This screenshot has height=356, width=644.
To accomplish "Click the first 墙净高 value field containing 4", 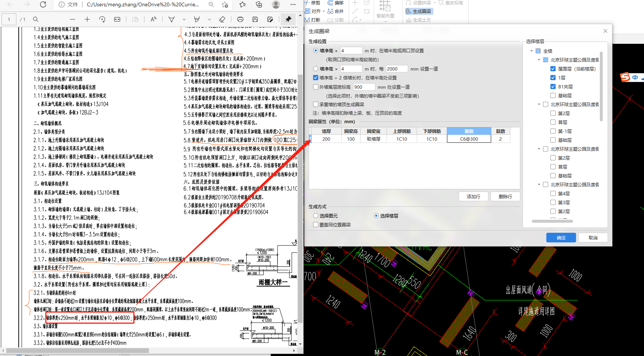I will point(351,50).
